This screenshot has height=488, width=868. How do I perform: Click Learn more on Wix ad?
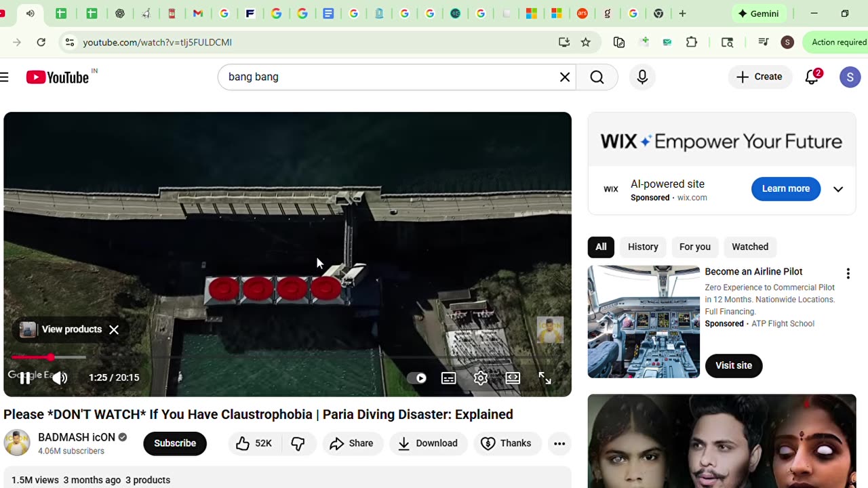[786, 189]
